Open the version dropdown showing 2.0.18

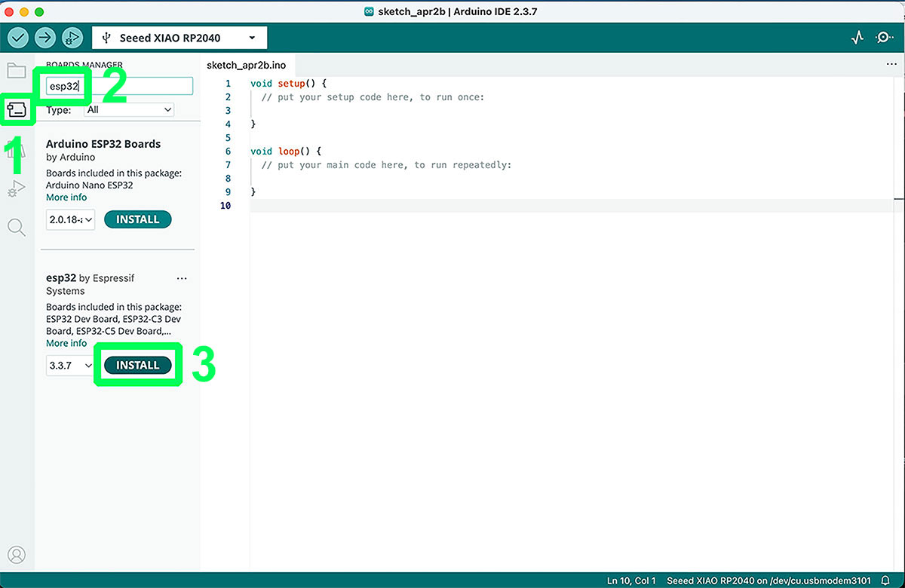(70, 219)
